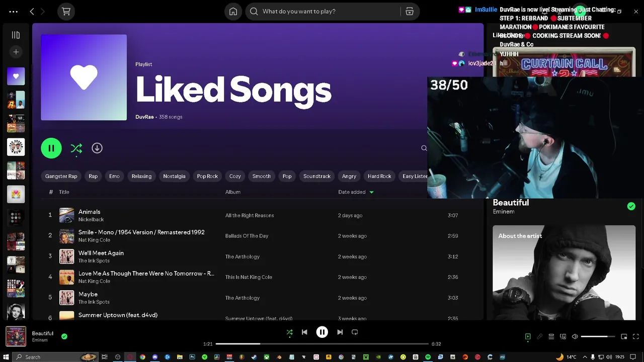Choose the Pop Rock filter chip

207,176
